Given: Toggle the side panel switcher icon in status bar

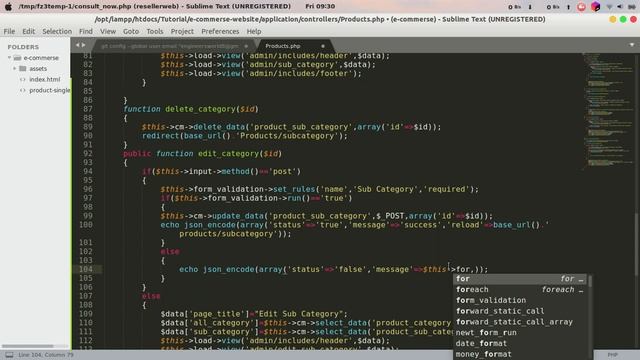Looking at the screenshot, I should click(x=9, y=355).
